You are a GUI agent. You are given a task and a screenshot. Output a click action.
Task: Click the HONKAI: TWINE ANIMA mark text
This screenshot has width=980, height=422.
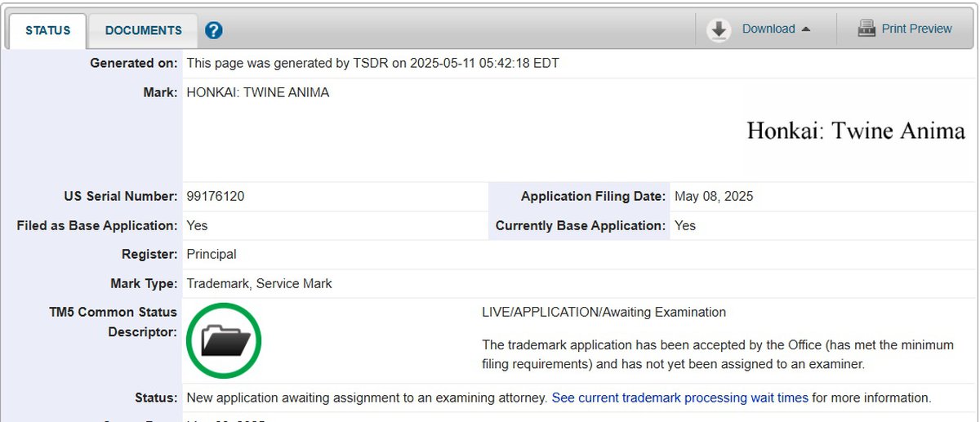(258, 93)
